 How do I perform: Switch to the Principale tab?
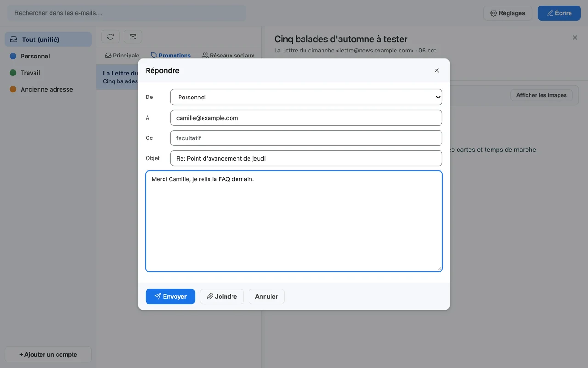(x=122, y=56)
